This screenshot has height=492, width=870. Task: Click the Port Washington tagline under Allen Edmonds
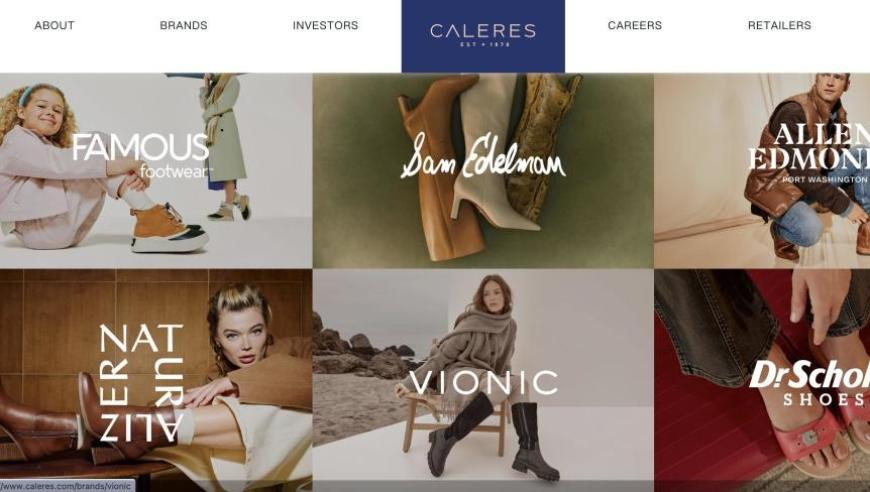[825, 180]
